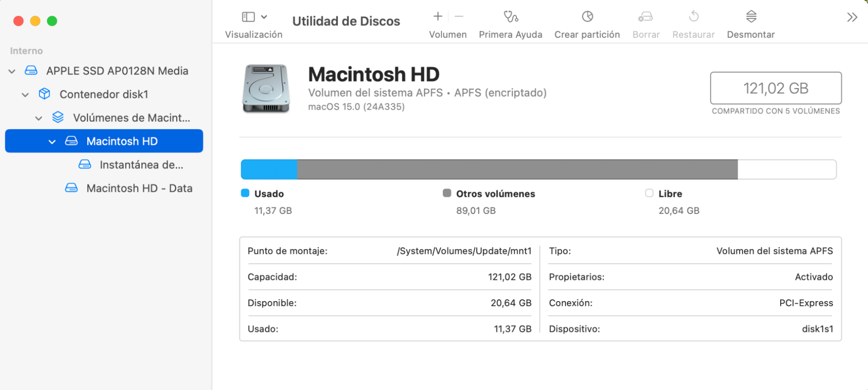Click COMPARTIDO CON 5 VOLÚMENES caption
Image resolution: width=868 pixels, height=390 pixels.
[776, 111]
